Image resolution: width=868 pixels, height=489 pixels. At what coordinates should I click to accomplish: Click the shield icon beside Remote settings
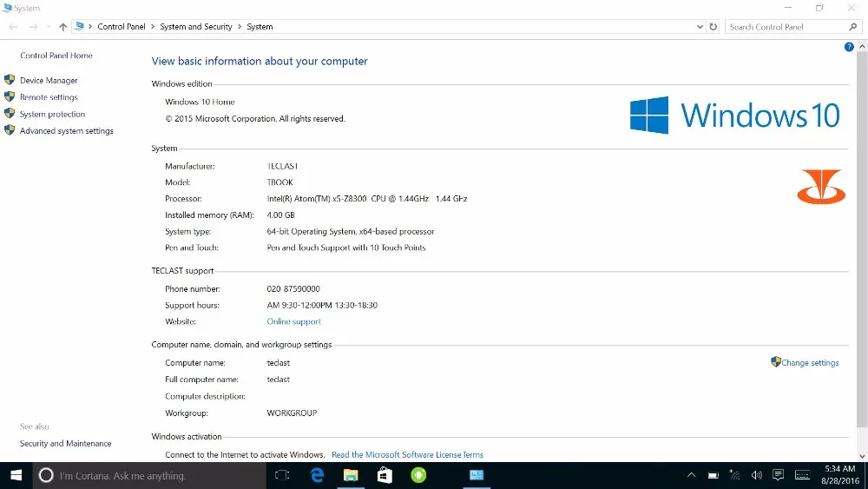coord(10,96)
